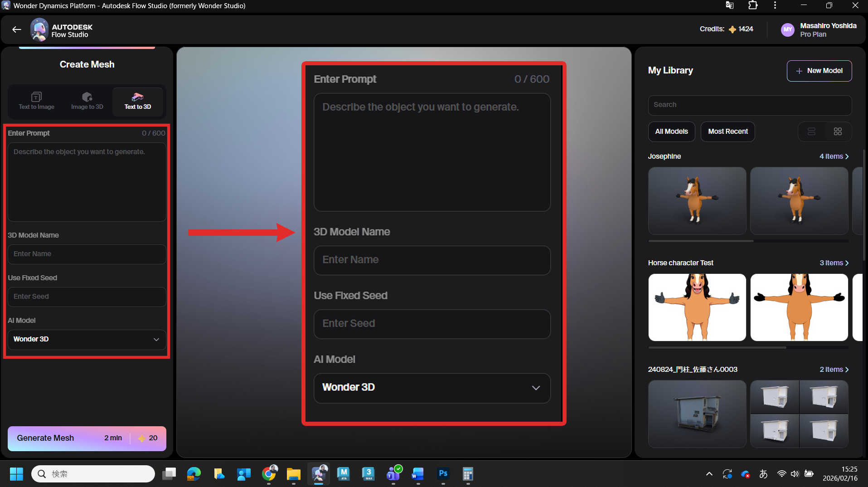Click the New Model button

(819, 71)
